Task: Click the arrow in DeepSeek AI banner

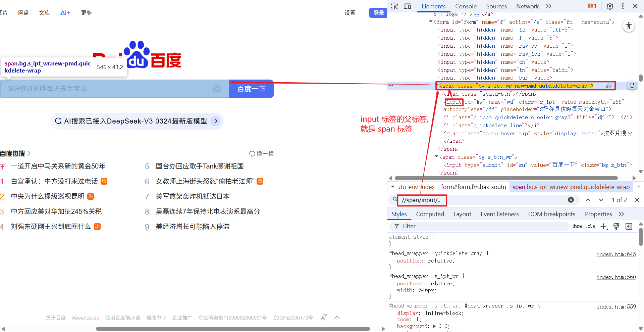Action: coord(215,121)
